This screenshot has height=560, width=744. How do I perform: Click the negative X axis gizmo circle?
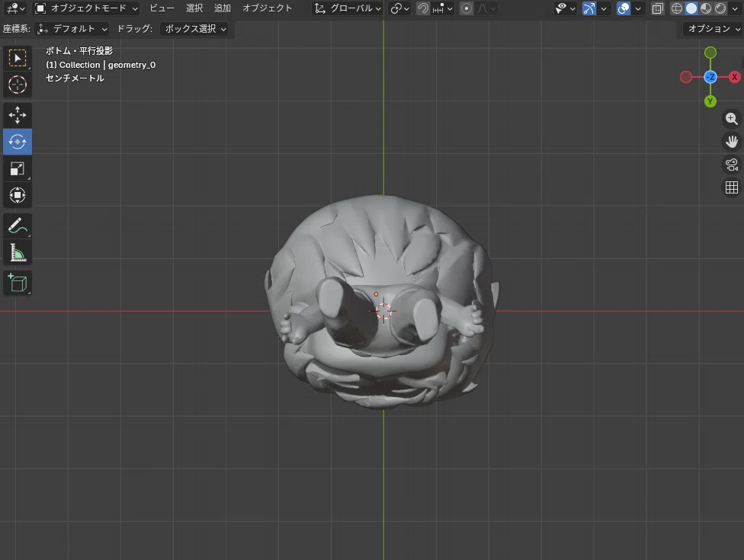pos(686,77)
